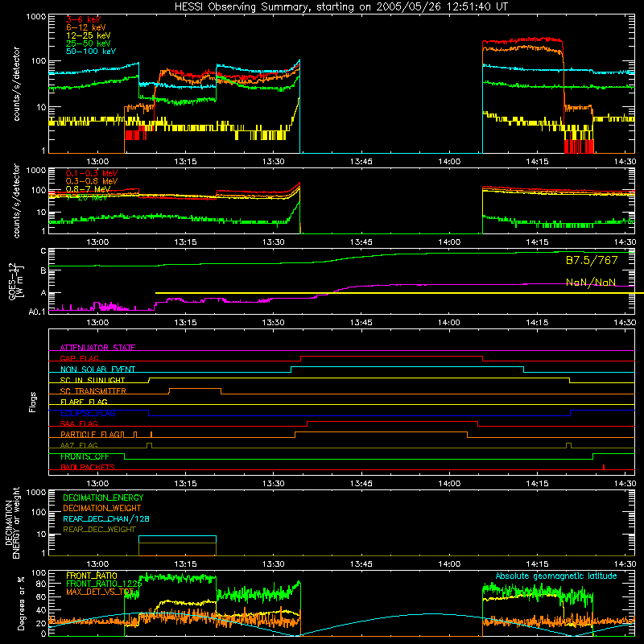This screenshot has height=644, width=644.
Task: Select the GOES-12 vertical axis label
Action: click(x=15, y=282)
